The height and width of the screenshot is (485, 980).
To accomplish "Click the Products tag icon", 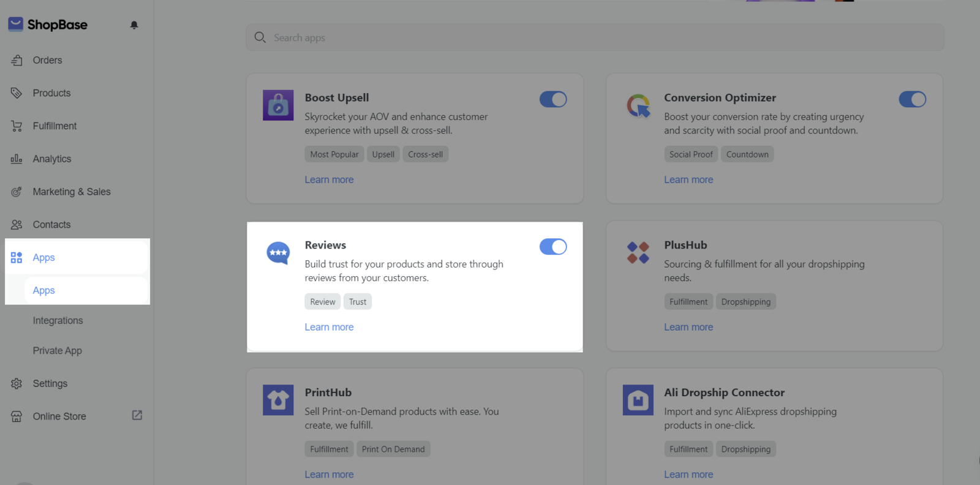I will [x=17, y=93].
